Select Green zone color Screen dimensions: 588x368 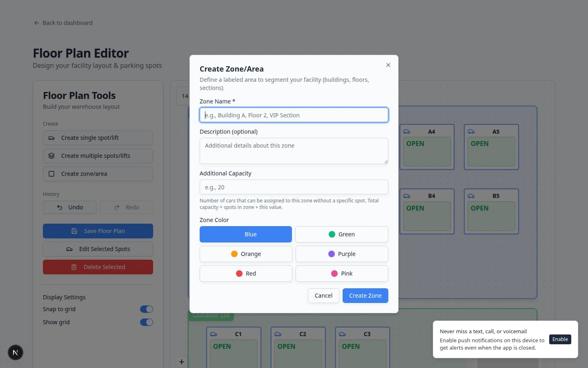pos(342,234)
